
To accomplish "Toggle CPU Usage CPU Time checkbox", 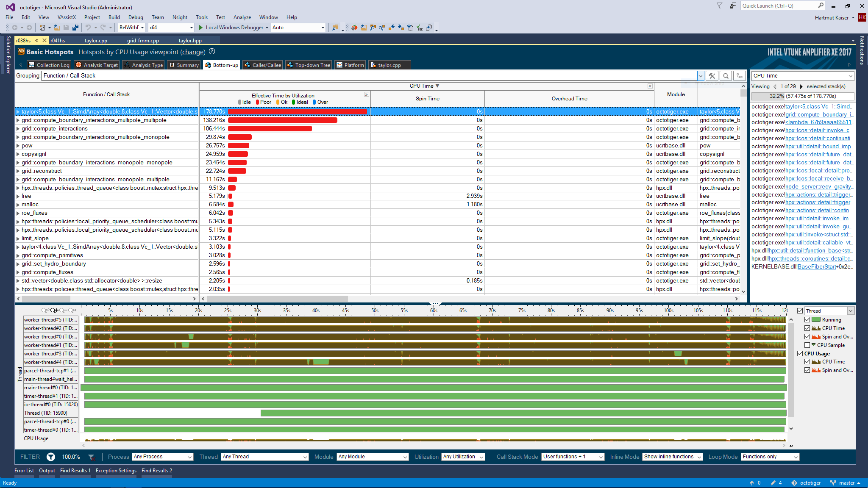I will [x=807, y=362].
